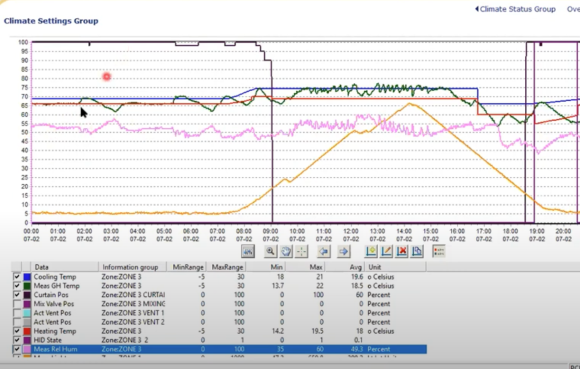This screenshot has width=580, height=369.
Task: Select the magnifier zoom tool
Action: (x=270, y=251)
